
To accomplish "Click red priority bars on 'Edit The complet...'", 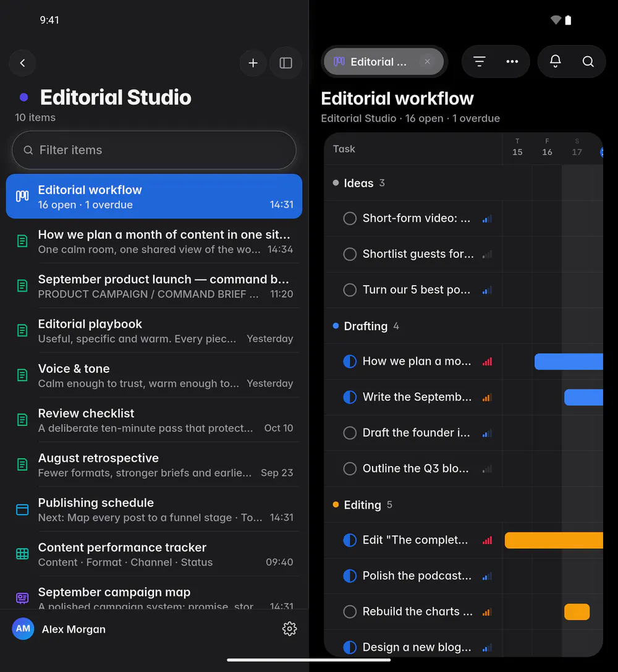I will (487, 540).
